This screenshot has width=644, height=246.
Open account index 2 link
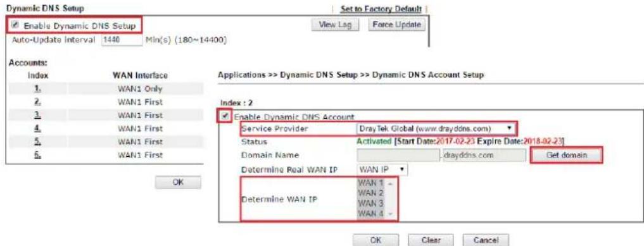[38, 102]
